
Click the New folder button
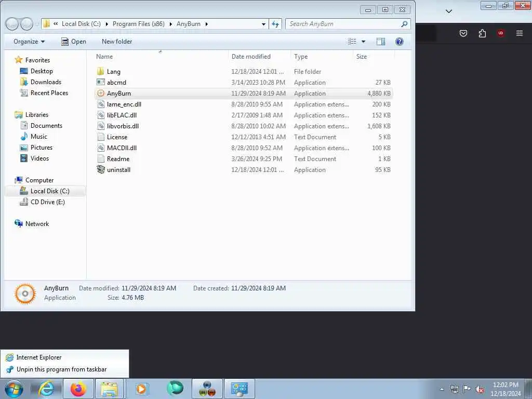point(117,42)
